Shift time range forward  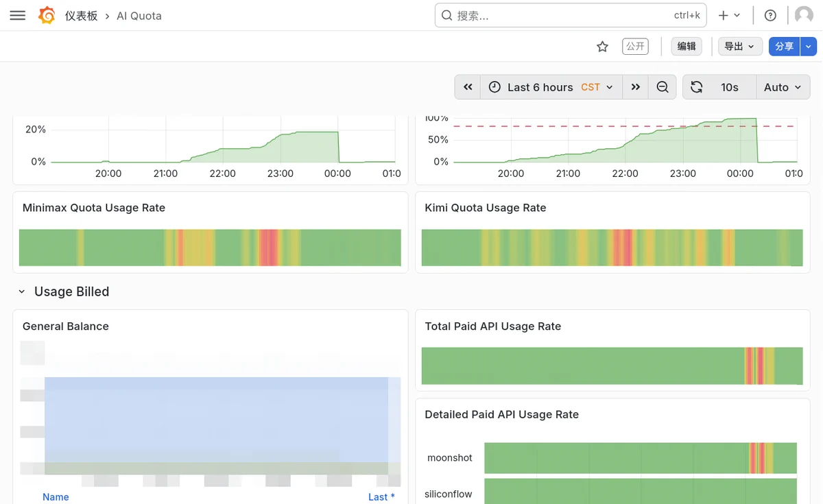[x=636, y=87]
